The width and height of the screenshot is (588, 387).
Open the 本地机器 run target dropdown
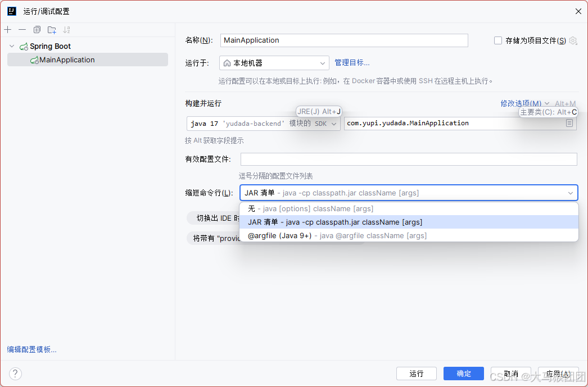pyautogui.click(x=274, y=63)
